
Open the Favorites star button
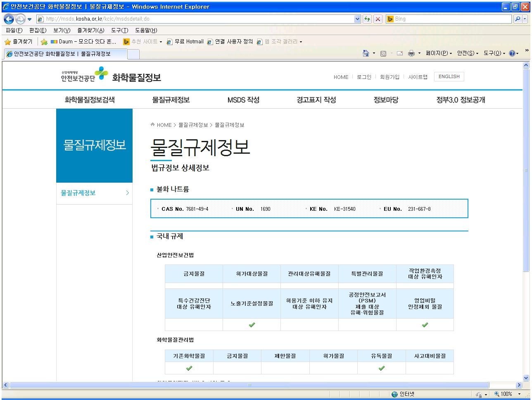click(x=18, y=42)
